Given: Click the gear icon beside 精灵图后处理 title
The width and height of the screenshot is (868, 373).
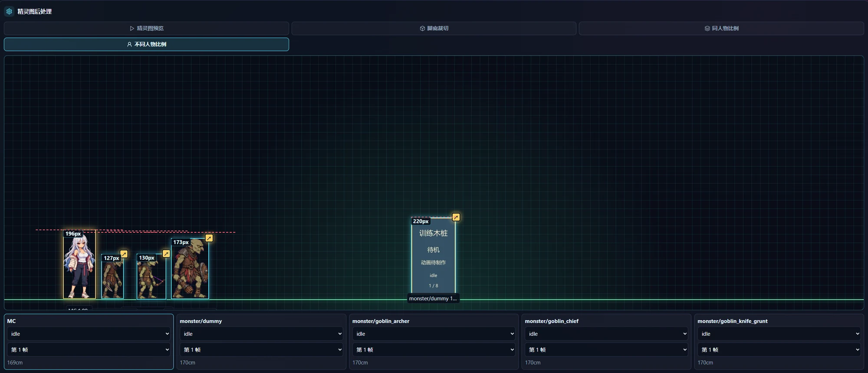Looking at the screenshot, I should (9, 11).
